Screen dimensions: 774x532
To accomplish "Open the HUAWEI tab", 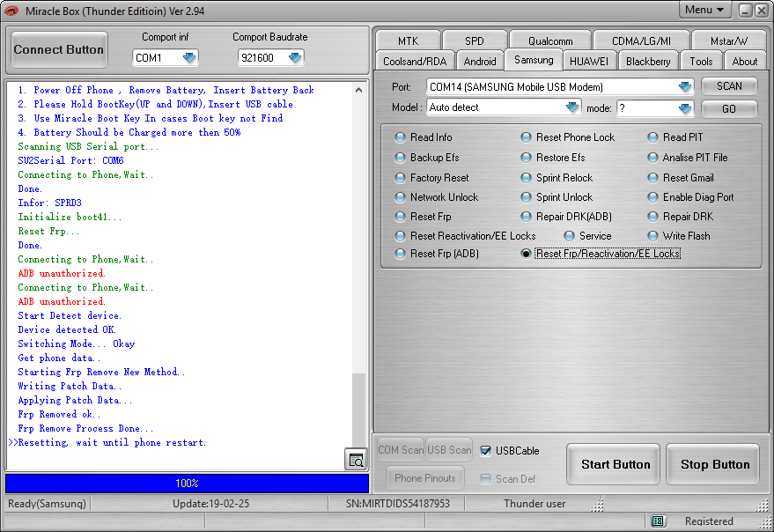I will click(x=589, y=62).
